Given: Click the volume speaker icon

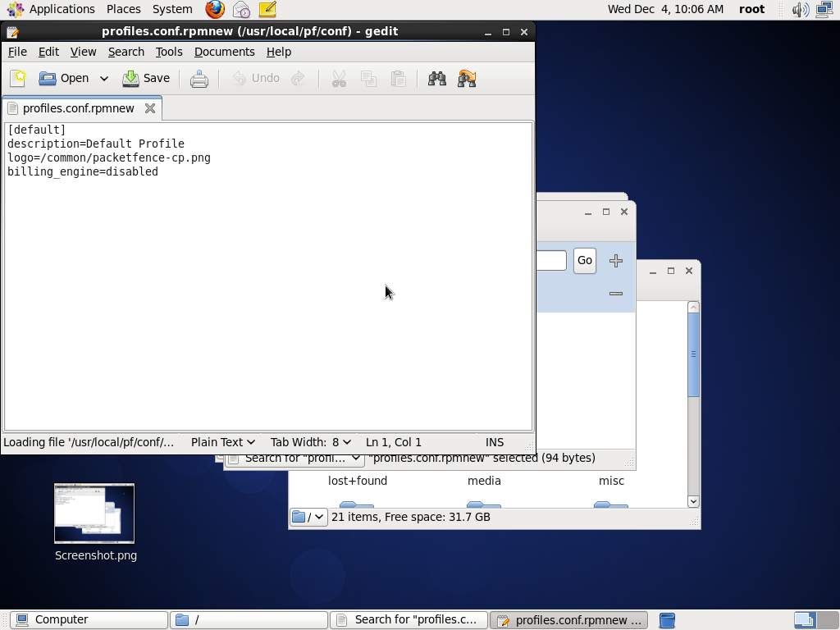Looking at the screenshot, I should point(800,10).
